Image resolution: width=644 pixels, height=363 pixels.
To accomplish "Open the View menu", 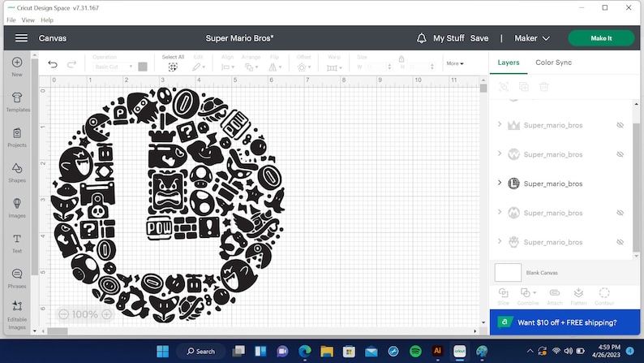I will (28, 19).
